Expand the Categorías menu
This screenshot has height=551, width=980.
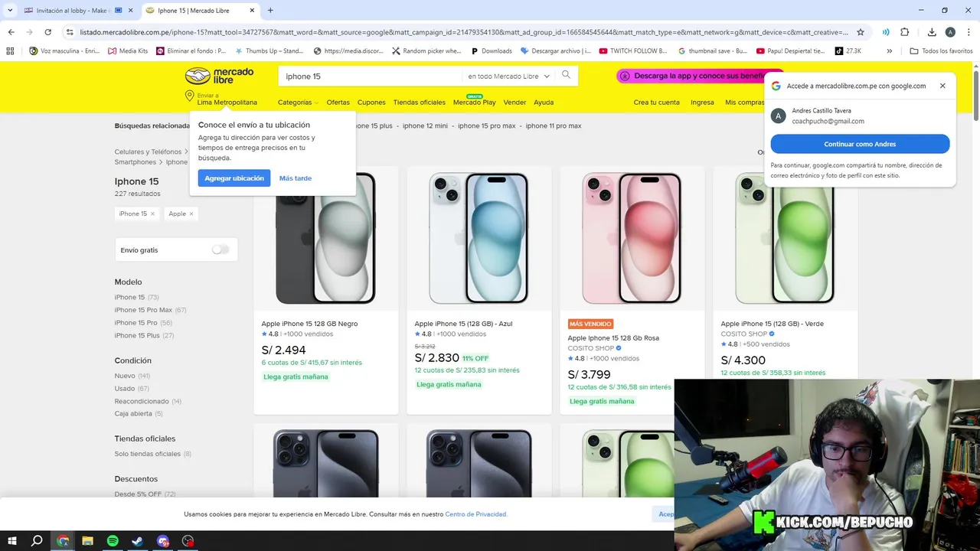click(x=298, y=102)
